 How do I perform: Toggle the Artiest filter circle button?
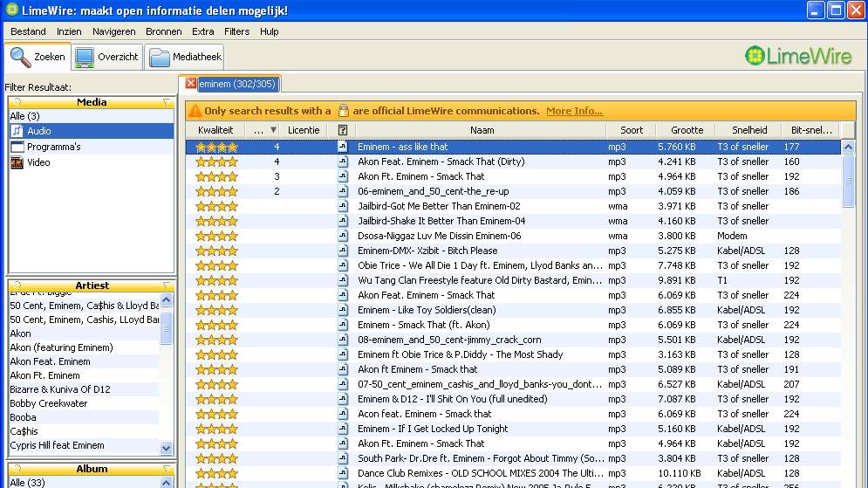[x=17, y=285]
